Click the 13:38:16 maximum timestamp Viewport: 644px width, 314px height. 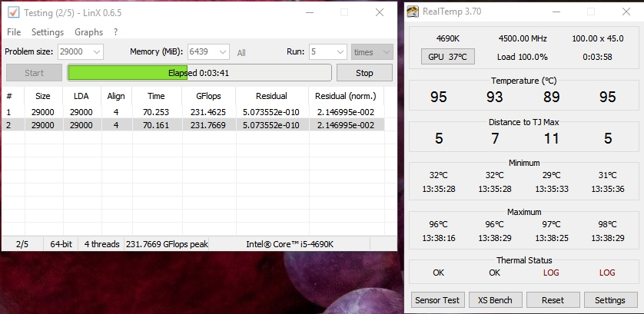coord(439,238)
